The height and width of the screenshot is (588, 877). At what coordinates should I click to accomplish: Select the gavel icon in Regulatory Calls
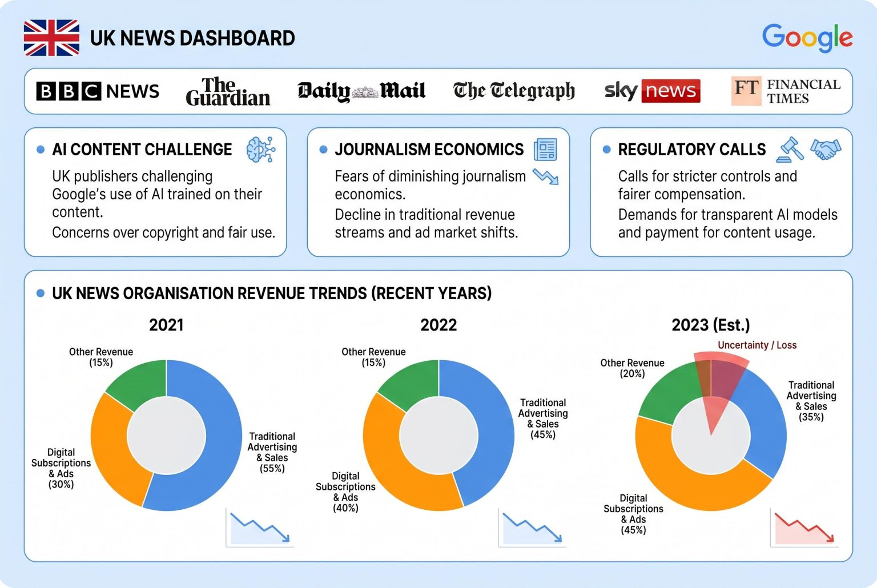click(x=790, y=149)
